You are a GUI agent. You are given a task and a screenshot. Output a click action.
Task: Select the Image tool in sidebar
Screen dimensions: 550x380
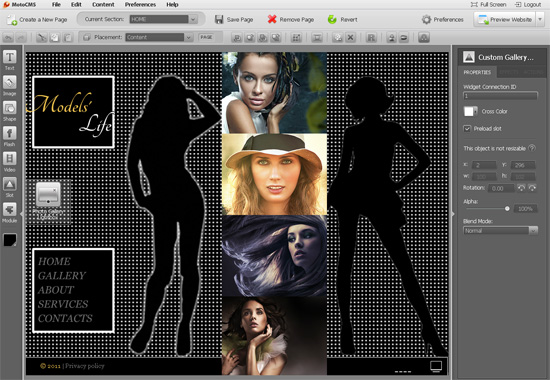(x=9, y=86)
